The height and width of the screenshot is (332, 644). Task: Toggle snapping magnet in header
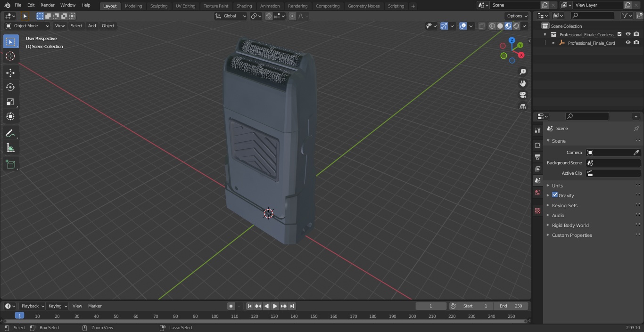click(269, 16)
